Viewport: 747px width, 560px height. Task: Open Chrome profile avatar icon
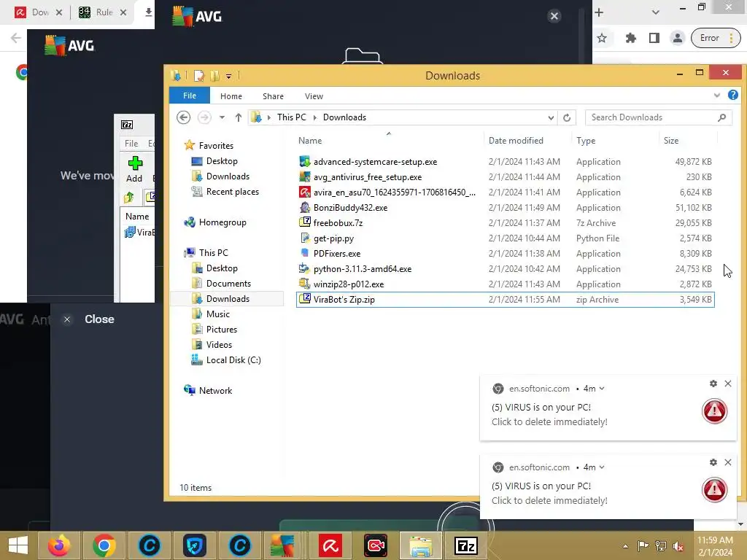677,38
